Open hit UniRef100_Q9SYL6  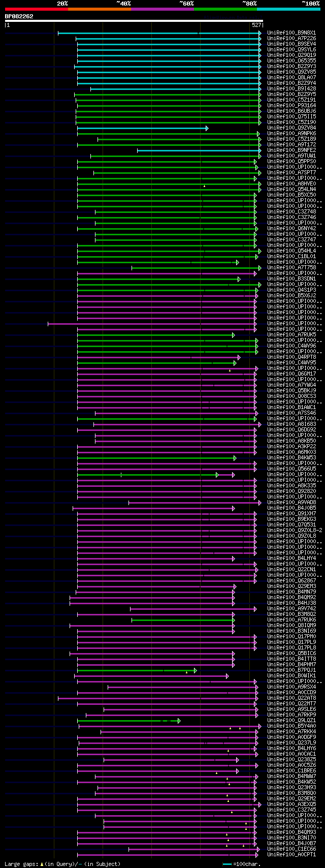tap(291, 50)
